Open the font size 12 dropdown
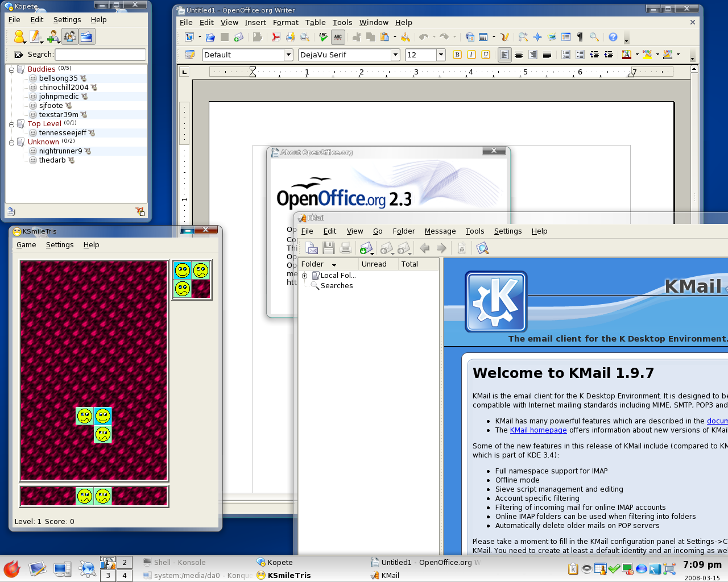 point(441,55)
